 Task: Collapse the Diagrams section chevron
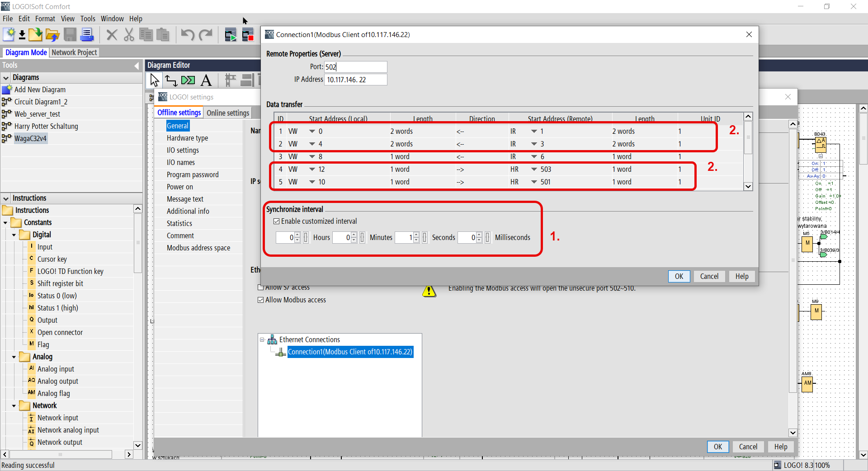point(6,78)
